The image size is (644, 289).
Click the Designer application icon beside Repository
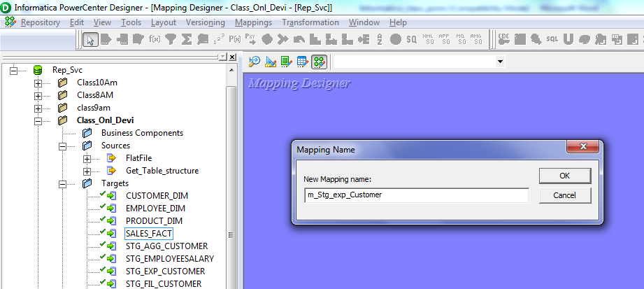click(10, 22)
